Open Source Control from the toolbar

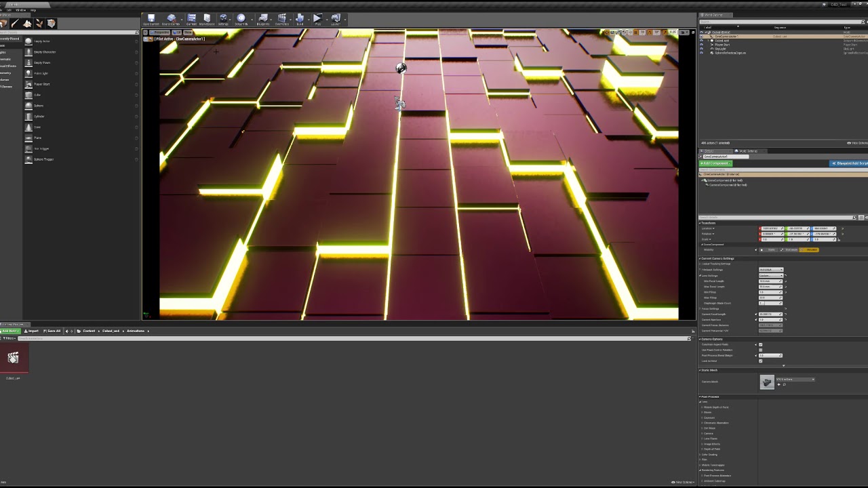171,19
